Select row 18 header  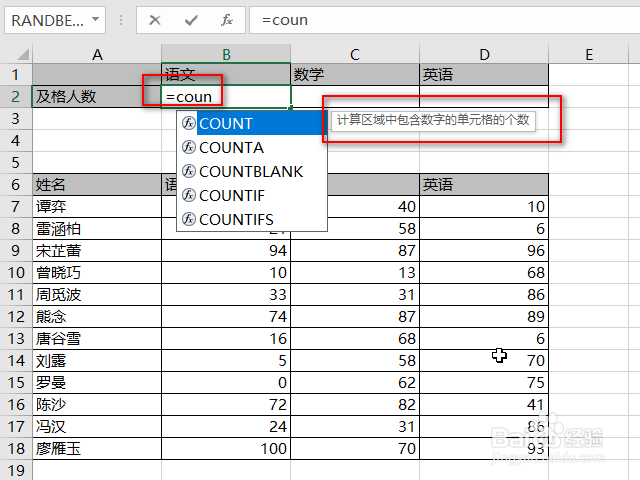tap(16, 449)
